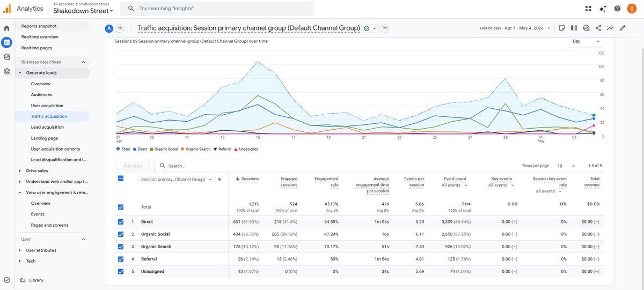Viewport: 644px width, 290px height.
Task: Open Lead acquisition report
Action: 47,127
